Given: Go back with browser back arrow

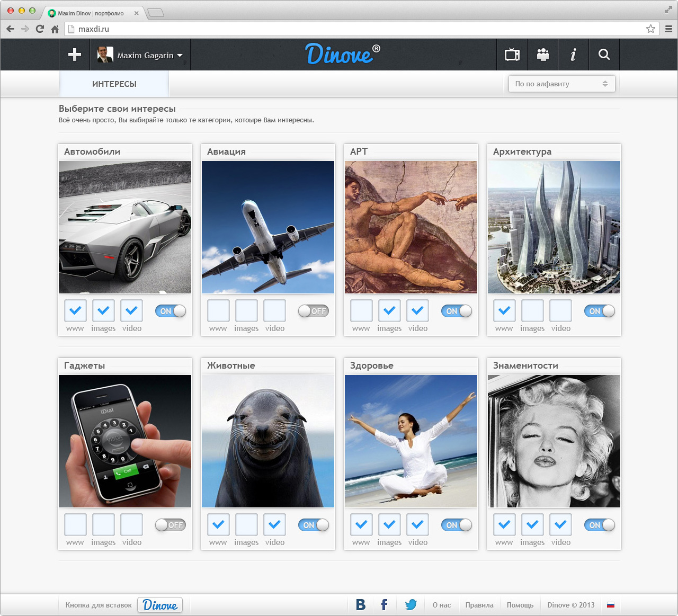Looking at the screenshot, I should (11, 29).
